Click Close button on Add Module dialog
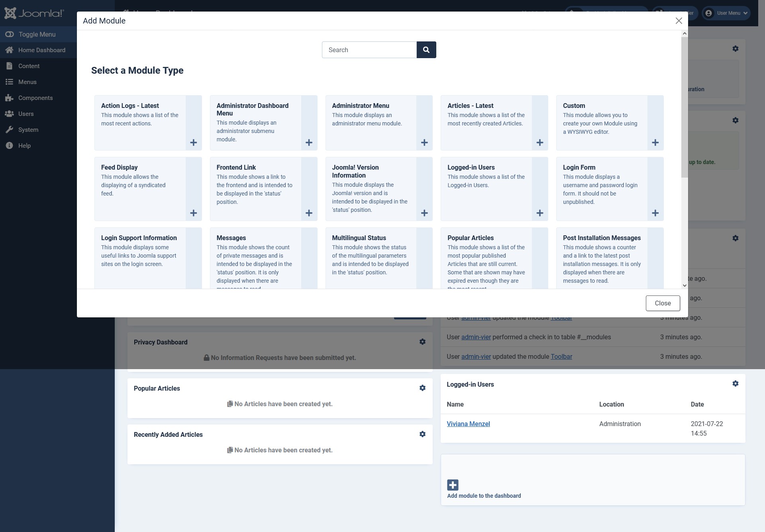The image size is (765, 532). 663,303
